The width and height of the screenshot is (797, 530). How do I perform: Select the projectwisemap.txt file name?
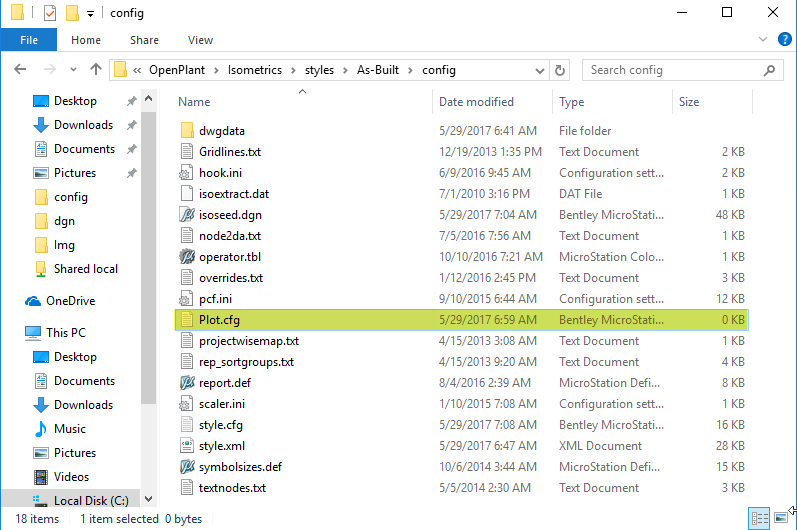point(249,341)
